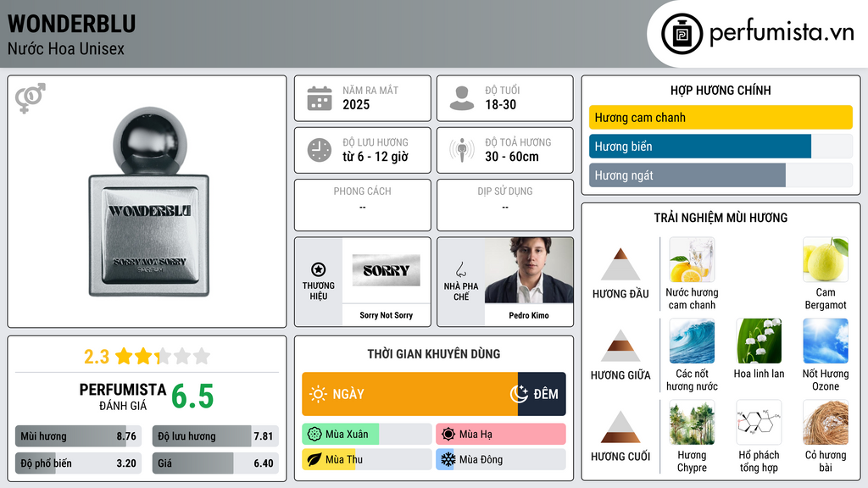Click the Độ phổ biến 3.20 score bar
Screen dimensions: 868x488
tap(78, 463)
